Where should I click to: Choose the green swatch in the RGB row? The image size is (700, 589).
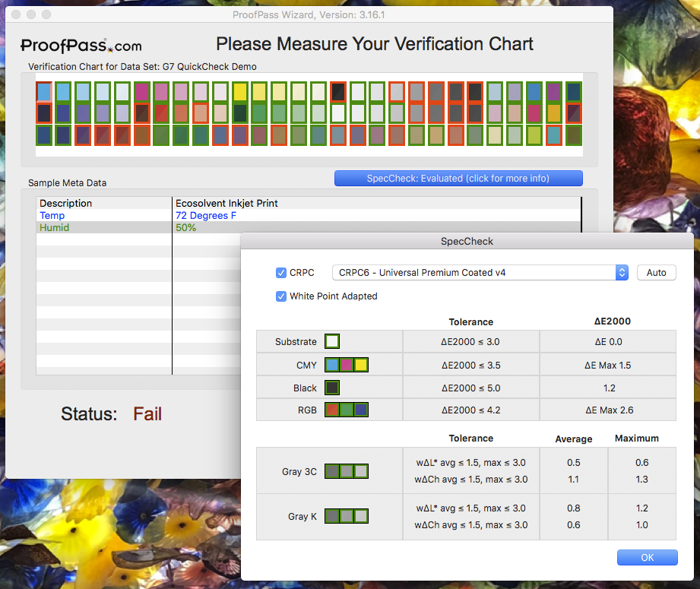tap(347, 410)
